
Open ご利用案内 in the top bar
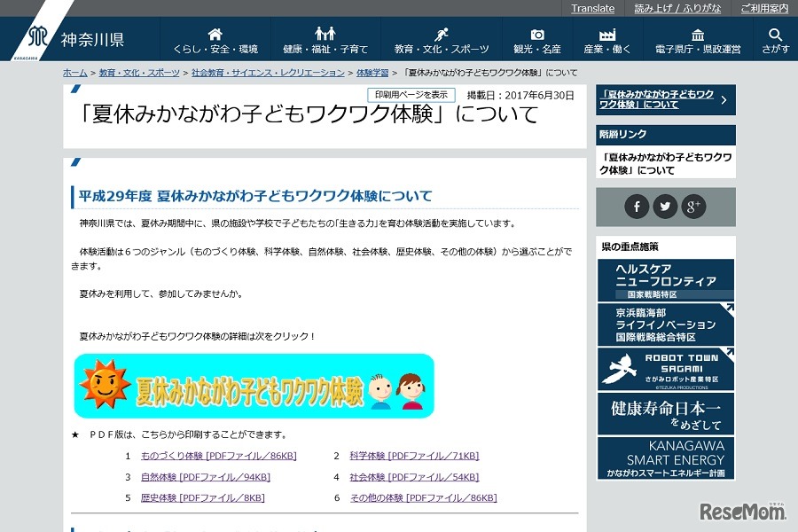[x=763, y=8]
